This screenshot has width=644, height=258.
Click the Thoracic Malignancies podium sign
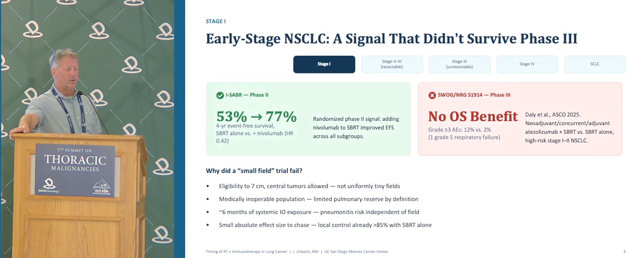click(75, 170)
